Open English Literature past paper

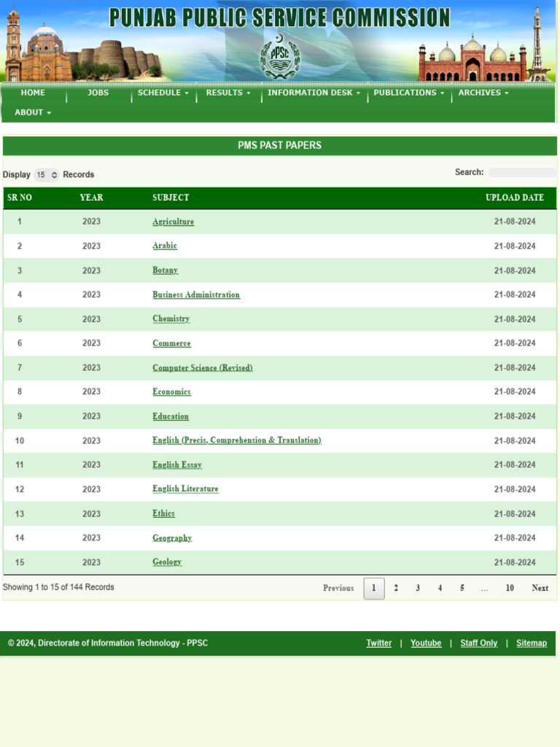pyautogui.click(x=185, y=489)
